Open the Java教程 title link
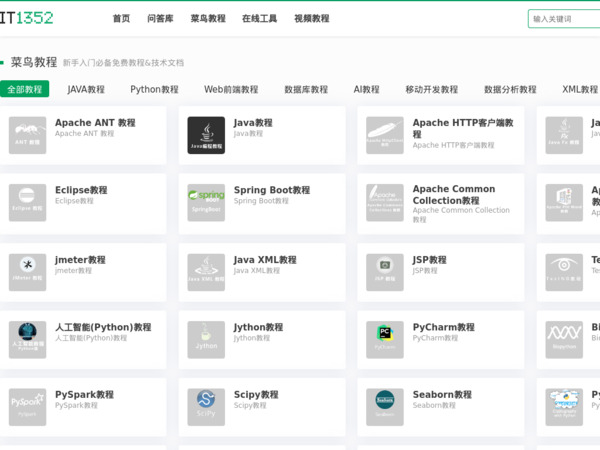 (x=253, y=123)
